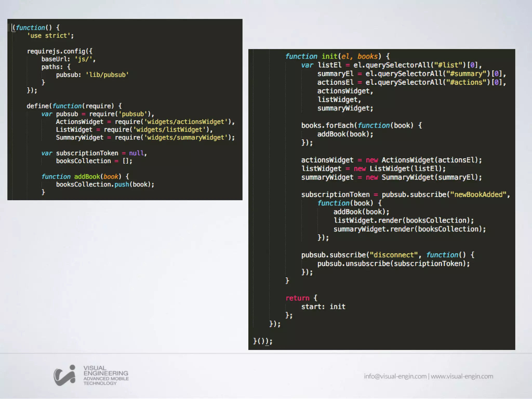Click the info@visual-engin.com email address

tap(395, 376)
